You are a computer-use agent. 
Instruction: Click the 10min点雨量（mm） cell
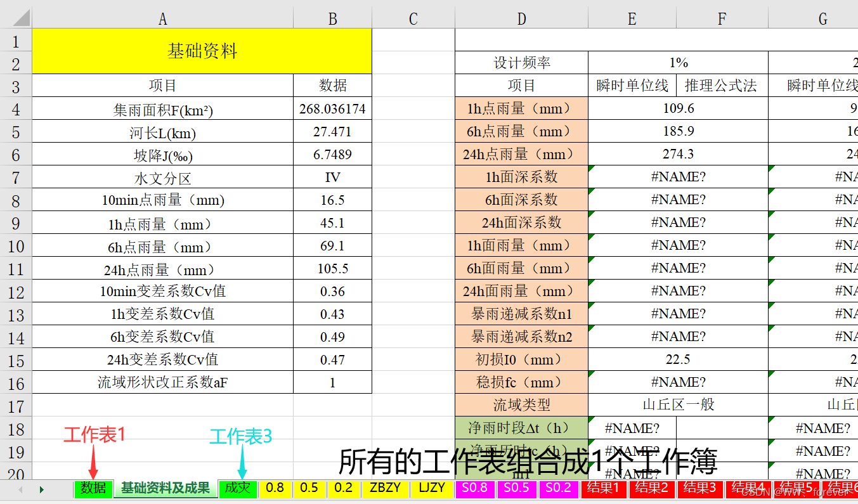(162, 200)
